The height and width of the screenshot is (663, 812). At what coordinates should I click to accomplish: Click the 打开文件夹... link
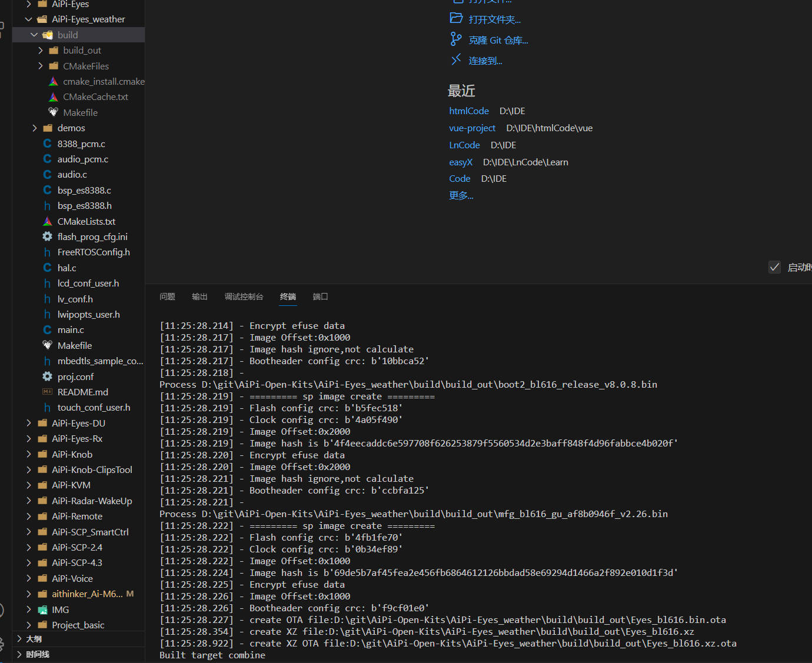[x=495, y=19]
